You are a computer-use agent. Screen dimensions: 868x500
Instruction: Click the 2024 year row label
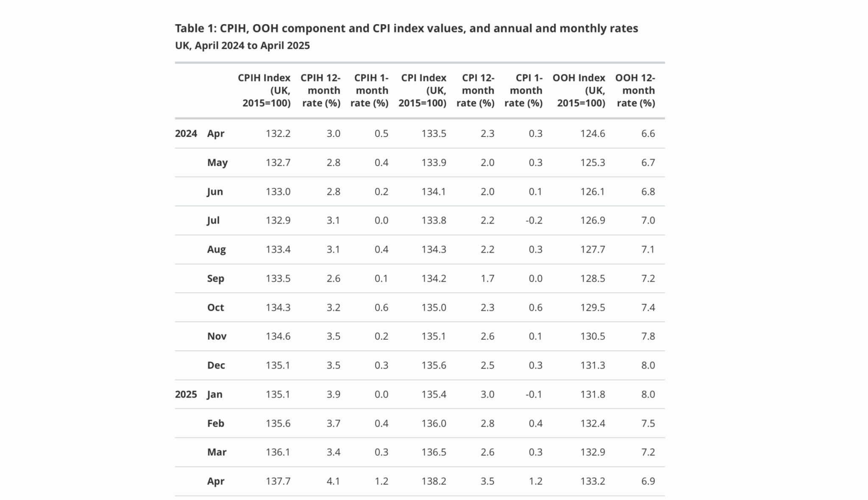[186, 134]
